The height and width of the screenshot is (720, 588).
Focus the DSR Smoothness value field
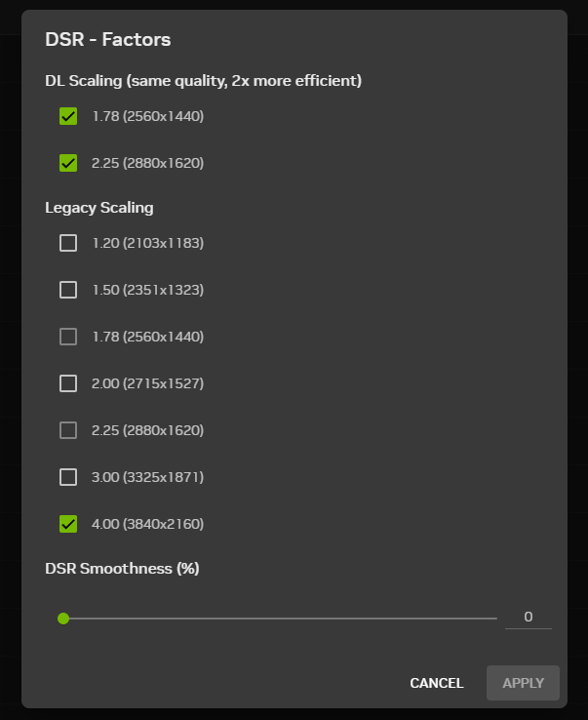click(528, 617)
